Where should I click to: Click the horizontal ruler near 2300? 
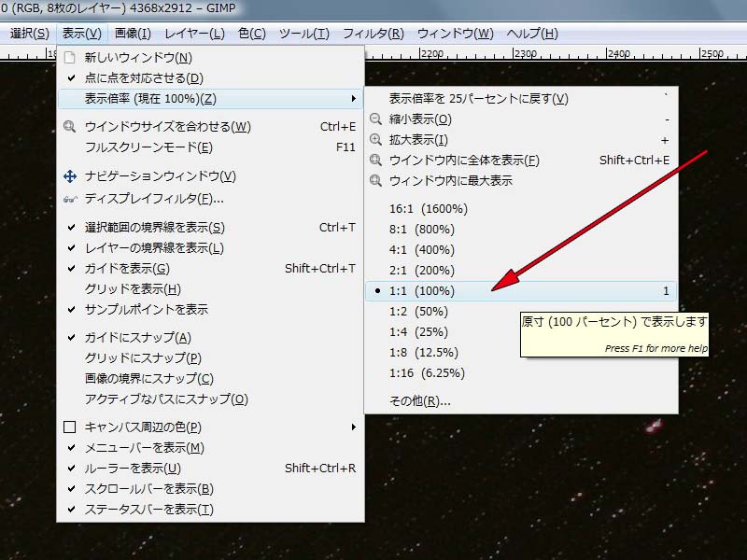pyautogui.click(x=526, y=54)
